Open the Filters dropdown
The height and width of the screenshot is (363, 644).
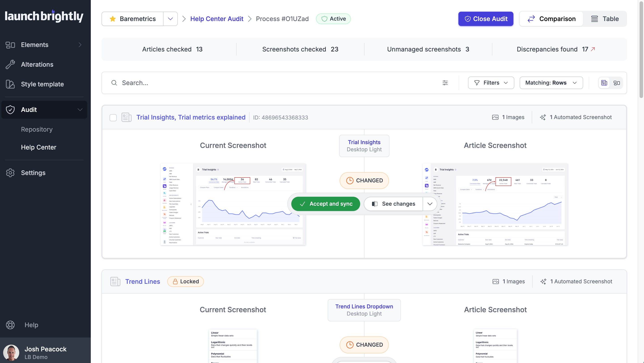[x=491, y=83]
